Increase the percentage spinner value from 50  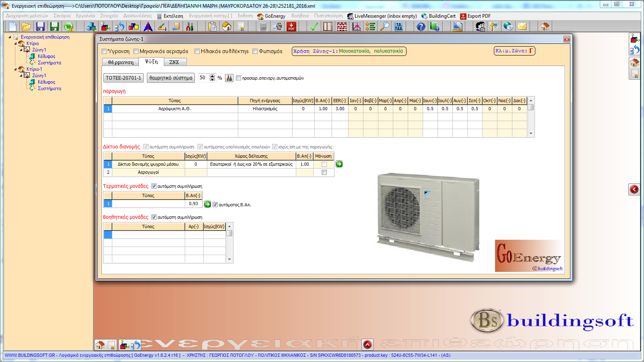[x=212, y=76]
